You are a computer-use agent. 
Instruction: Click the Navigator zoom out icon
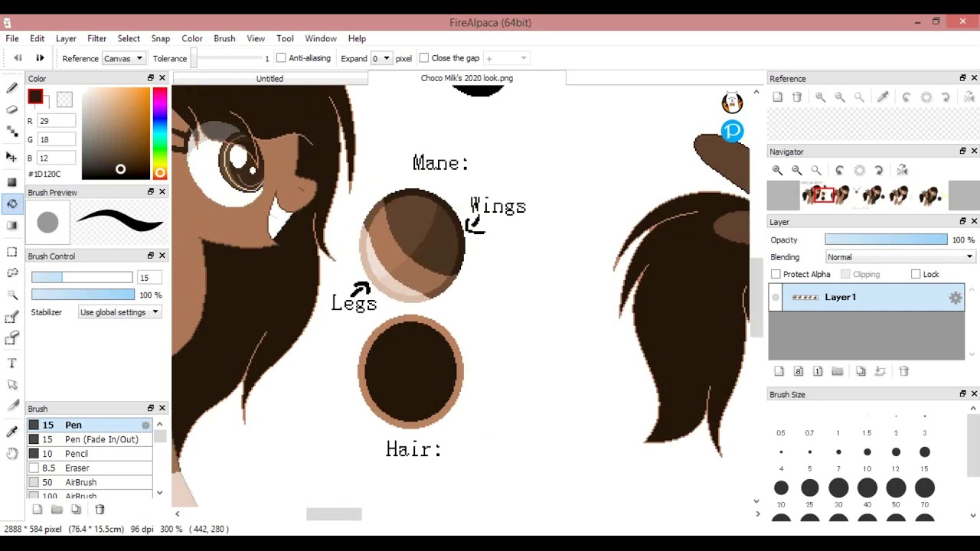797,171
